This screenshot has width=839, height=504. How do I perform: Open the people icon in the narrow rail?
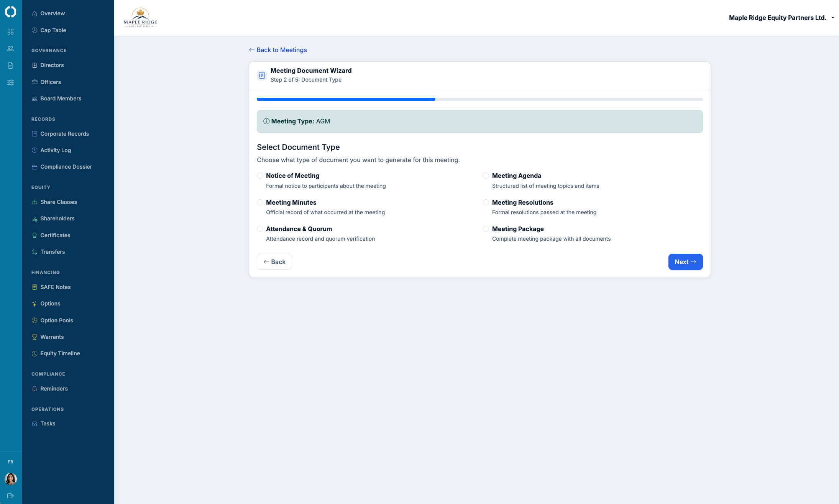11,49
